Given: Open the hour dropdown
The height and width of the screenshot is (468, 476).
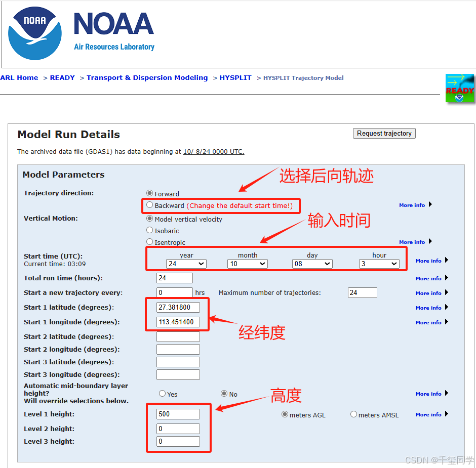Looking at the screenshot, I should tap(379, 264).
